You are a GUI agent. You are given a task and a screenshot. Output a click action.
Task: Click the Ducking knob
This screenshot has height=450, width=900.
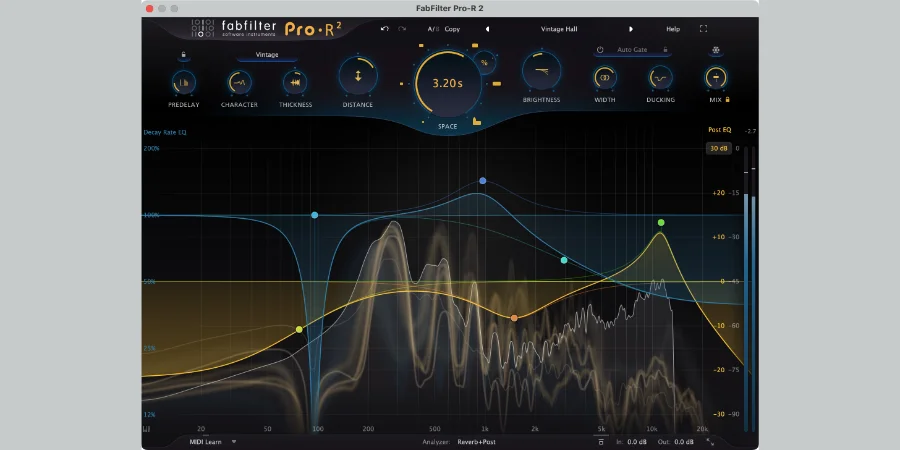click(x=660, y=77)
